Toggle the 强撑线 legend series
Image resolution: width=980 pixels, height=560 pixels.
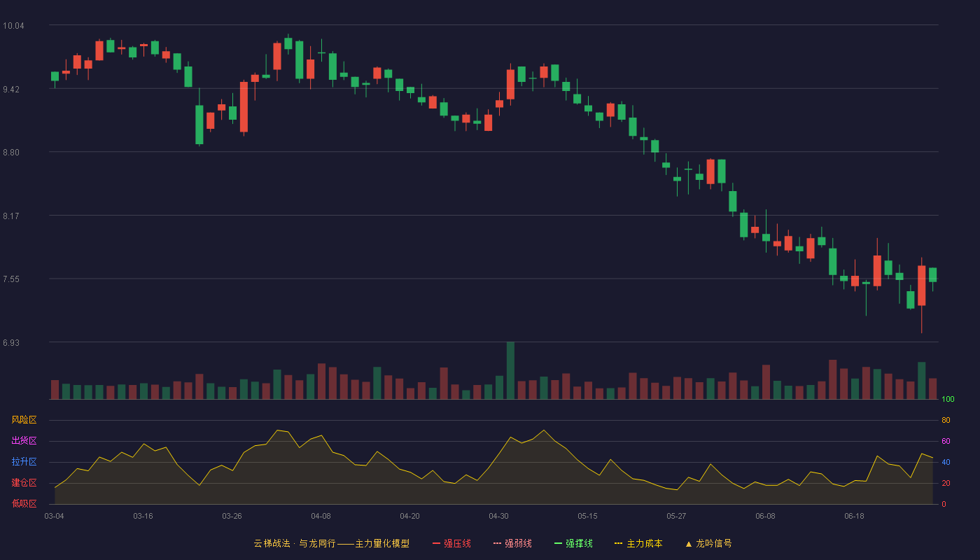pos(573,543)
